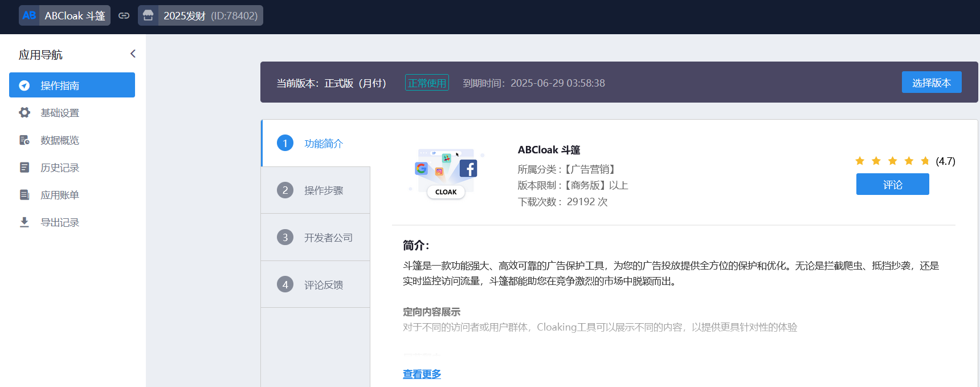Viewport: 980px width, 387px height.
Task: Click the ABCloak 斗篷 app title
Action: 549,150
